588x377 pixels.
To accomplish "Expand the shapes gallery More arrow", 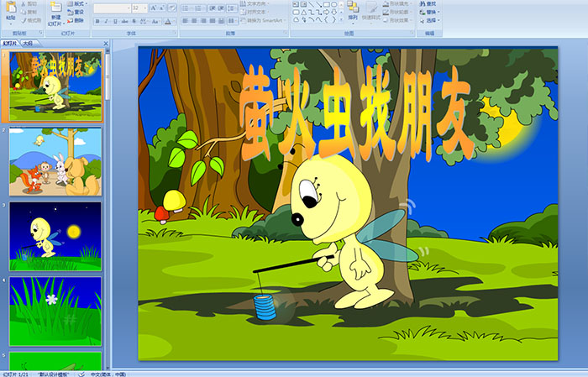I will pos(341,19).
